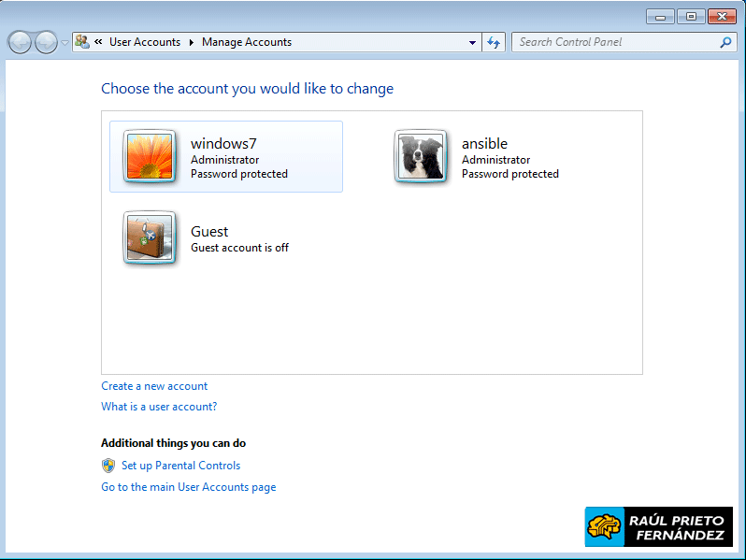Select the windows7 flower account picture
The height and width of the screenshot is (560, 746).
pyautogui.click(x=150, y=156)
